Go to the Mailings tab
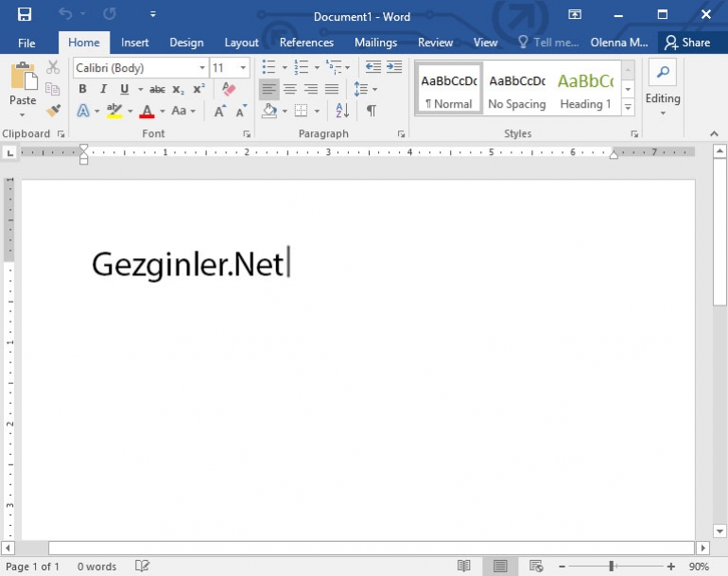The width and height of the screenshot is (728, 576). coord(375,43)
